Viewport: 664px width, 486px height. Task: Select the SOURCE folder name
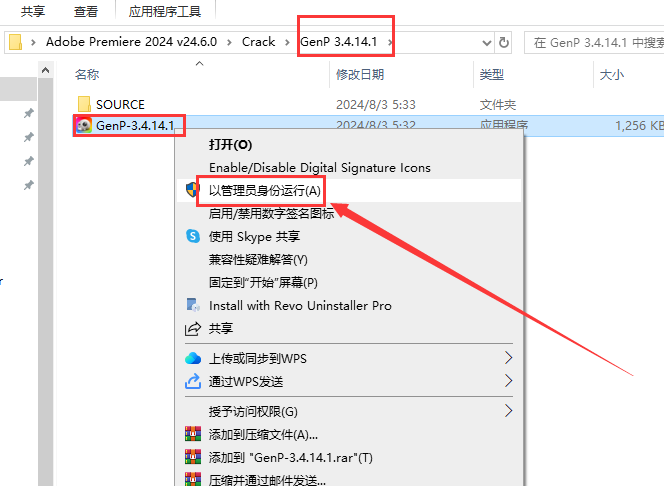[120, 105]
